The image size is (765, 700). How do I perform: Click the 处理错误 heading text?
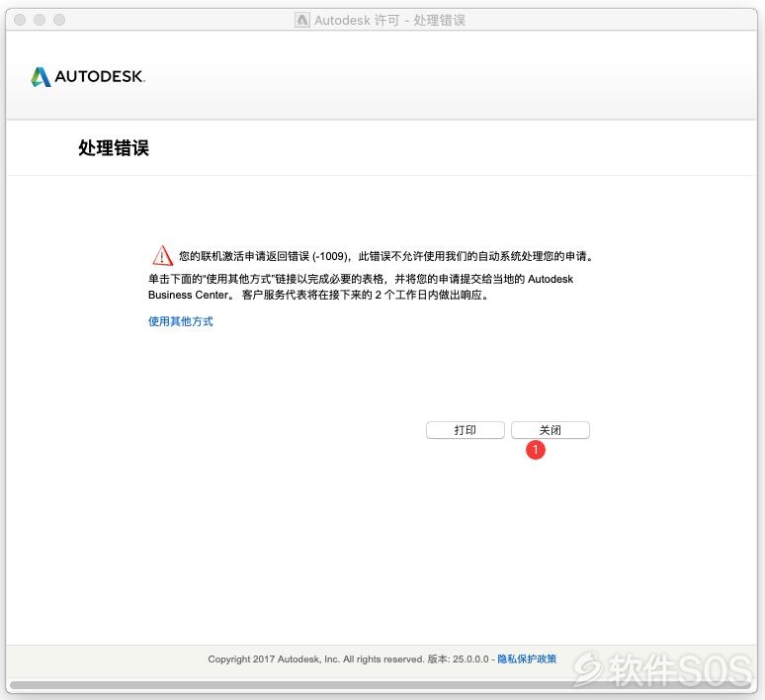point(114,148)
